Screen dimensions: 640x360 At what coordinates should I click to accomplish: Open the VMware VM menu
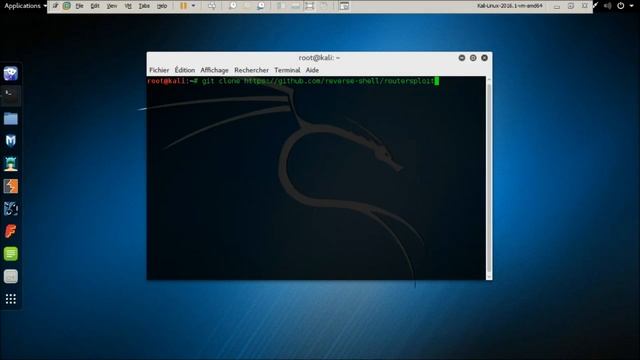pyautogui.click(x=128, y=6)
